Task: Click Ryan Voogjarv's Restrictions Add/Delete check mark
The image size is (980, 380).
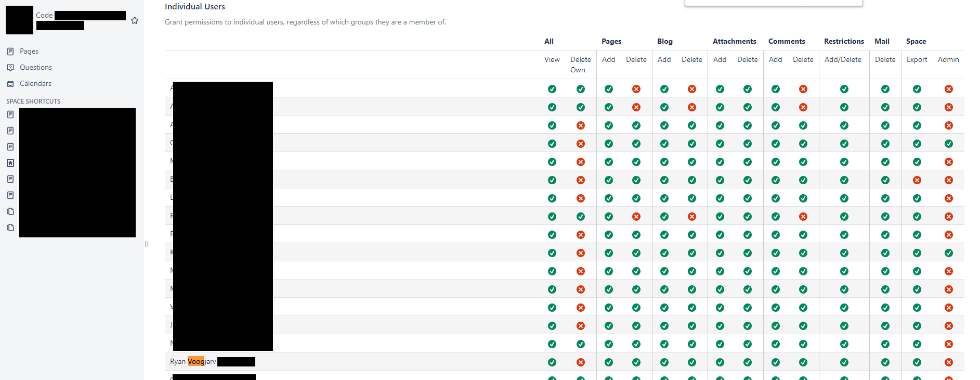Action: coord(844,362)
